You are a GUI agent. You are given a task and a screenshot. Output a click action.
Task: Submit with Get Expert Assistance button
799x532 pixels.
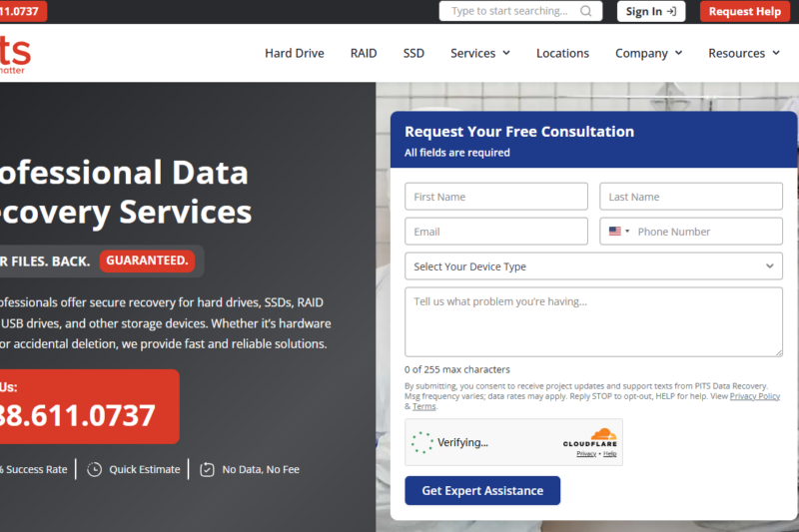[482, 491]
